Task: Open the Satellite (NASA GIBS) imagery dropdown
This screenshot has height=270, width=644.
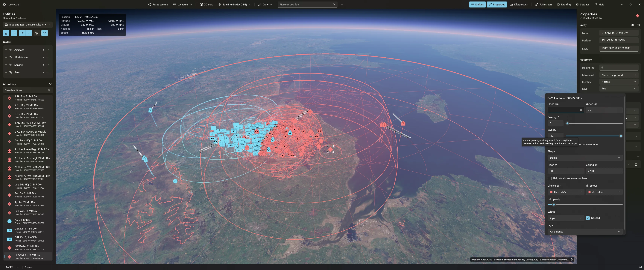Action: coord(235,4)
